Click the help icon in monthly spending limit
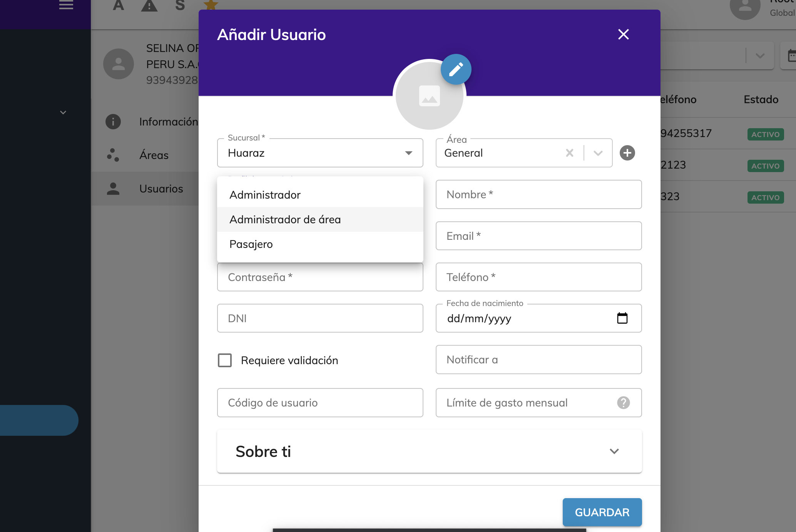The width and height of the screenshot is (796, 532). [623, 403]
